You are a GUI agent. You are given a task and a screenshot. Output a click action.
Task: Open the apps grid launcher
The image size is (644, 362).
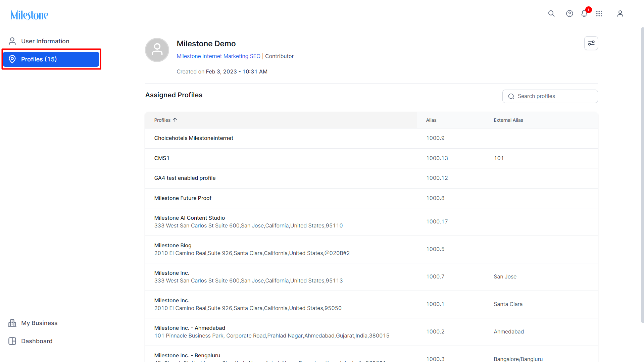tap(599, 13)
